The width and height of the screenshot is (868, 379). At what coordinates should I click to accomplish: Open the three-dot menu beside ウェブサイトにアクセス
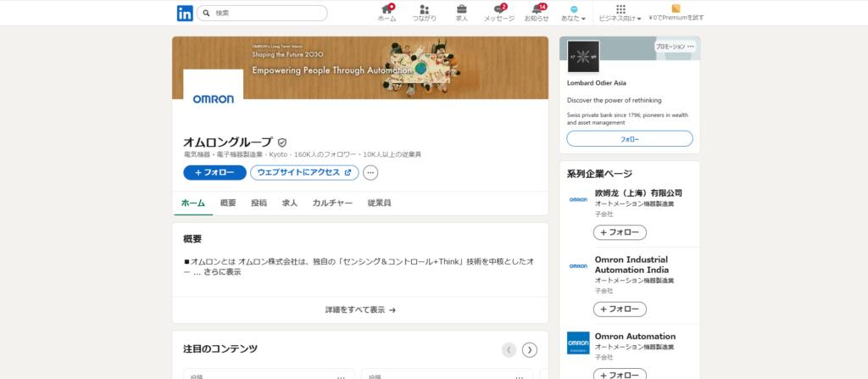pos(370,173)
